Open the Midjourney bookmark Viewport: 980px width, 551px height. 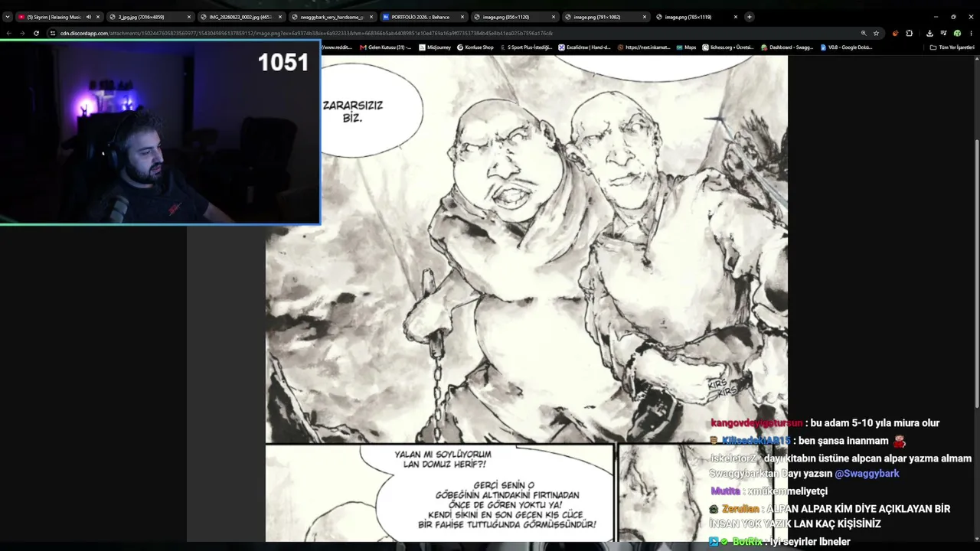click(435, 47)
